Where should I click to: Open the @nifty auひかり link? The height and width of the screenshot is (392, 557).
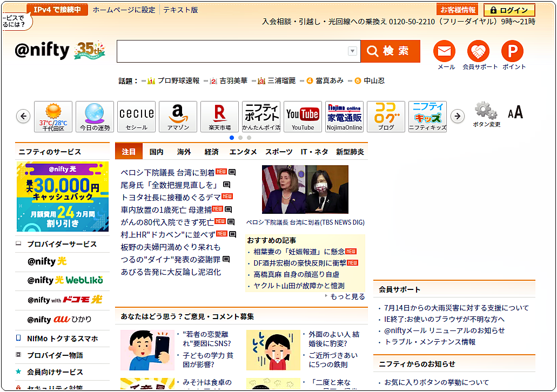tap(59, 319)
